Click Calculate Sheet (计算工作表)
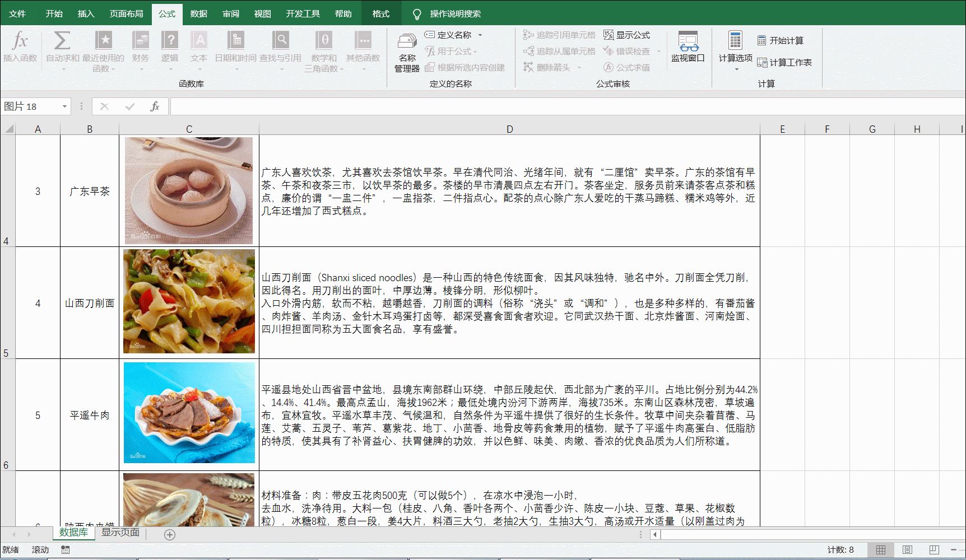966x560 pixels. pos(784,62)
